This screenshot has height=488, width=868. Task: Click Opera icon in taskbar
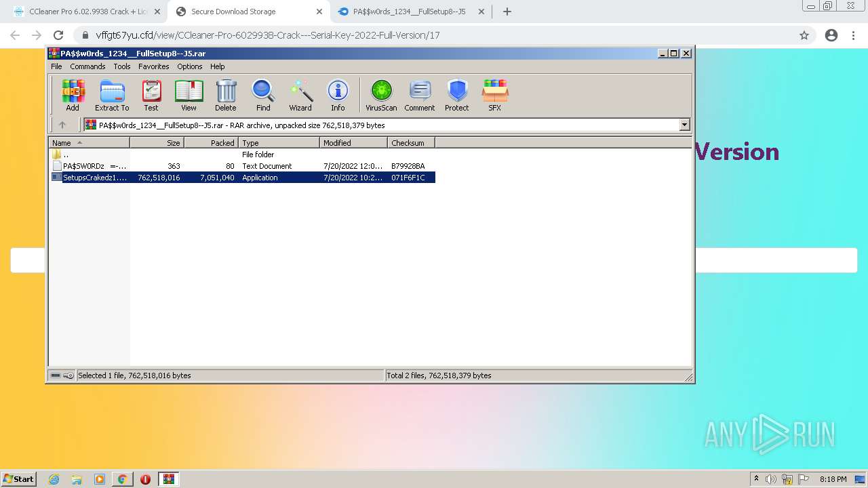pos(145,479)
